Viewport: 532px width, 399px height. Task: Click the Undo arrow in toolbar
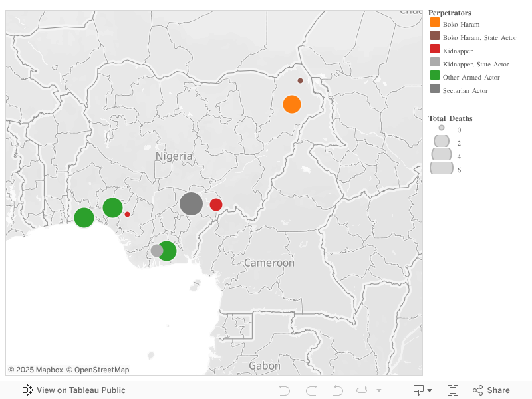click(285, 390)
